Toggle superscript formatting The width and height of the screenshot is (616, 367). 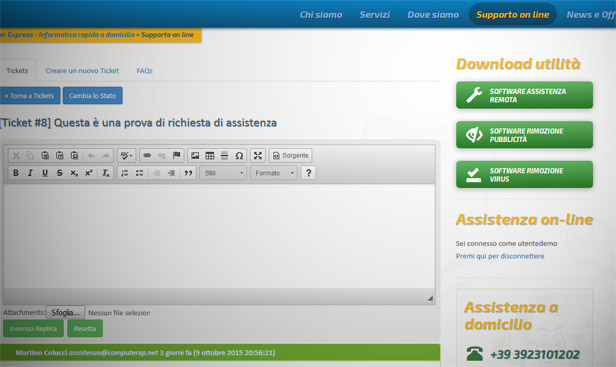coord(89,173)
